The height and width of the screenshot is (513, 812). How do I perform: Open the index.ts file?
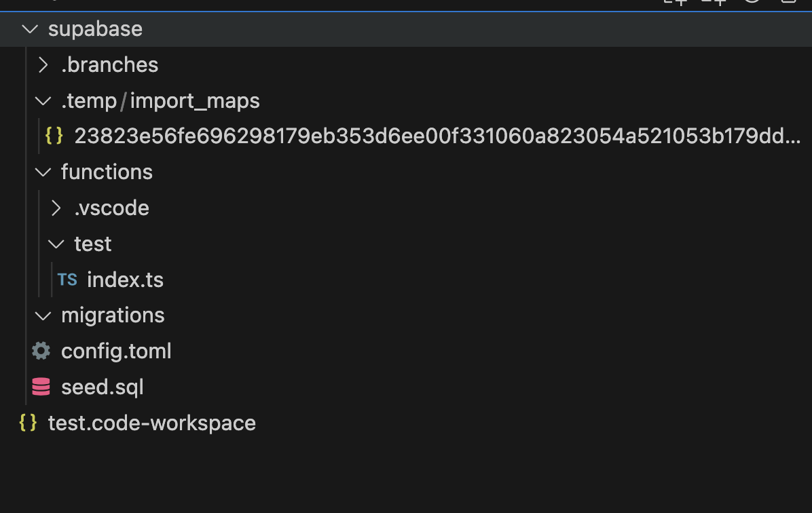125,279
